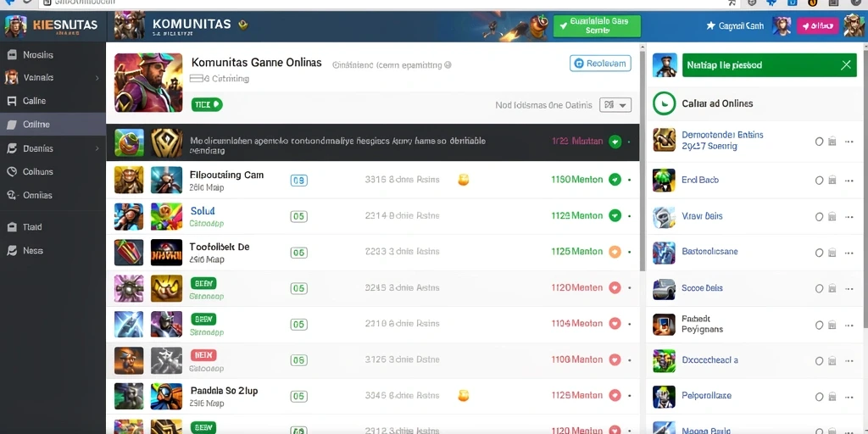
Task: Select the radio circle beside End Baob
Action: (x=820, y=180)
